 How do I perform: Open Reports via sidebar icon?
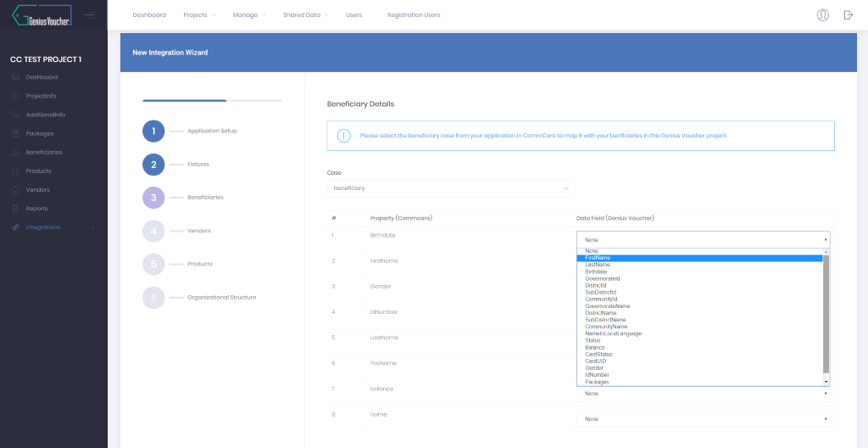point(16,208)
